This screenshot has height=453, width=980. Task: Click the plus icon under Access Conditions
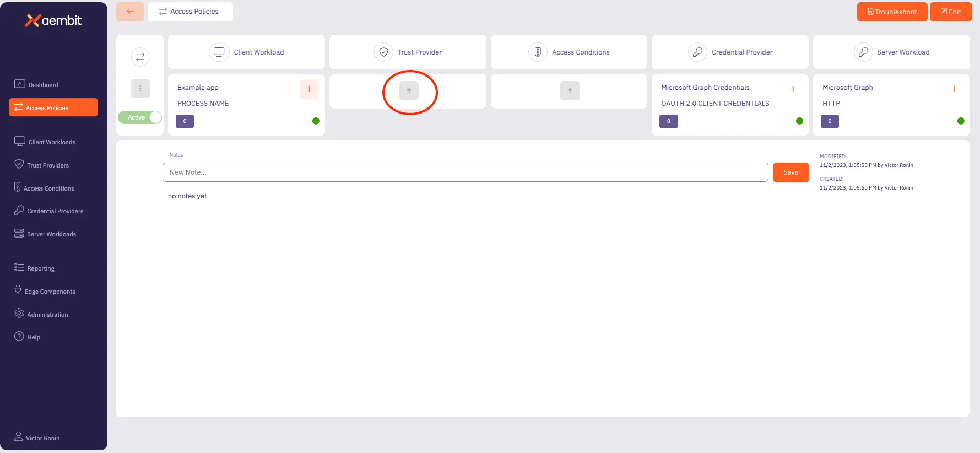point(570,90)
